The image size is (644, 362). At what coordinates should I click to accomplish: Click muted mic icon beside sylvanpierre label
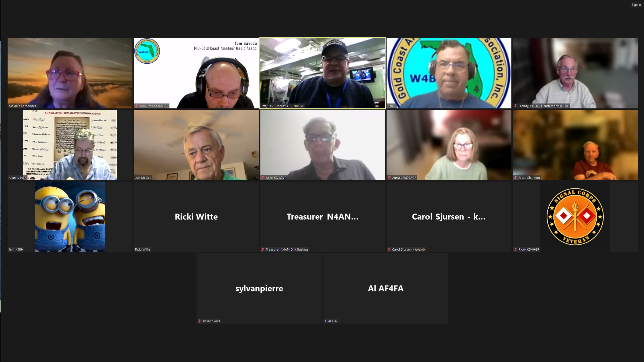(x=200, y=321)
